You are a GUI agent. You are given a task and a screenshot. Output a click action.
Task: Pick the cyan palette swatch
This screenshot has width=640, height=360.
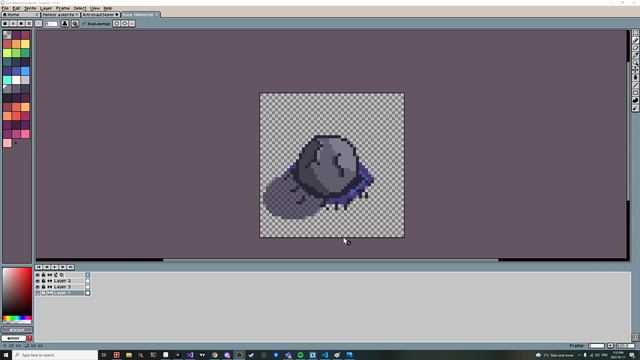pos(7,80)
